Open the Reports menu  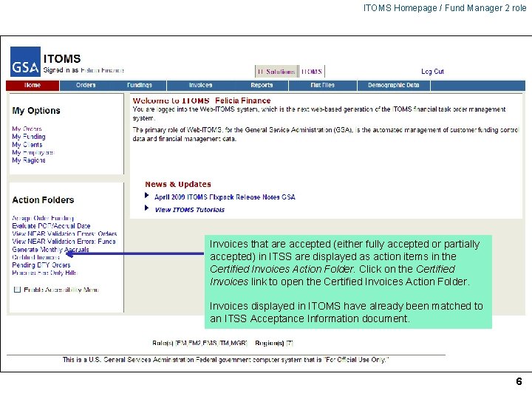[262, 85]
